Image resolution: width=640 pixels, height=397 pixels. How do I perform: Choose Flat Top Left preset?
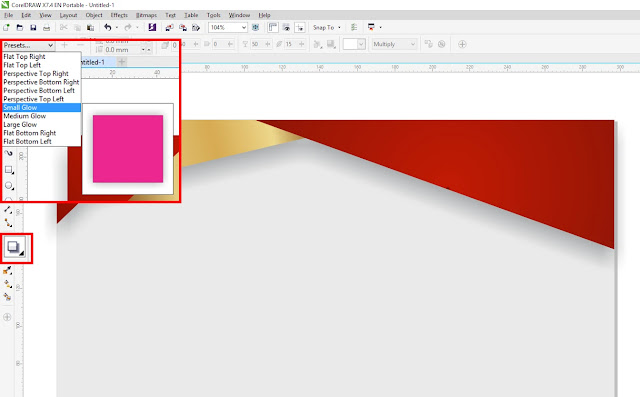(41, 65)
